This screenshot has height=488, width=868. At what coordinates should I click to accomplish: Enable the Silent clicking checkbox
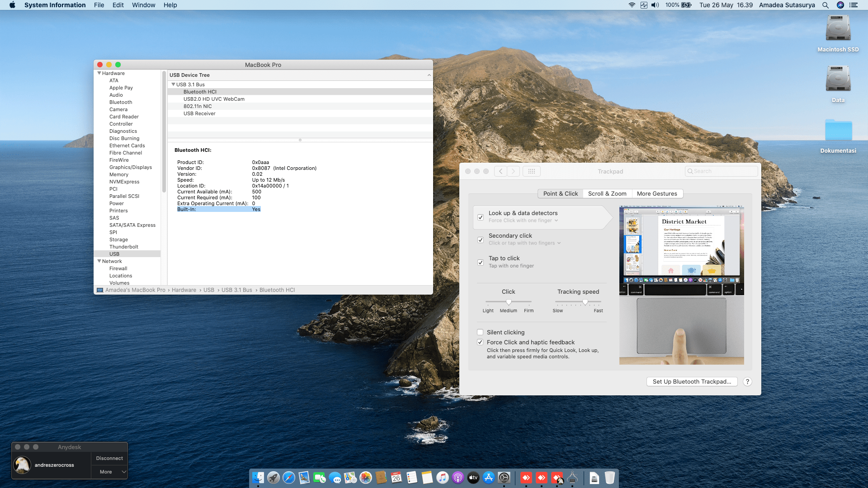tap(480, 333)
